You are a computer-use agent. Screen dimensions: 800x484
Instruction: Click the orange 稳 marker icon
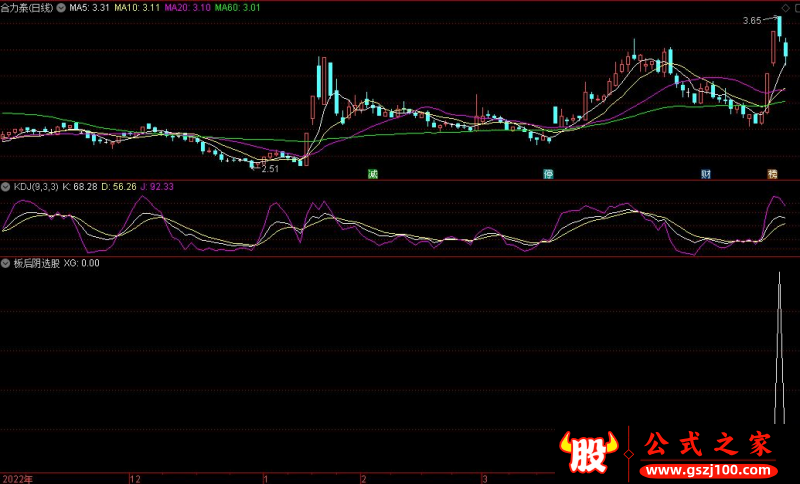point(772,173)
